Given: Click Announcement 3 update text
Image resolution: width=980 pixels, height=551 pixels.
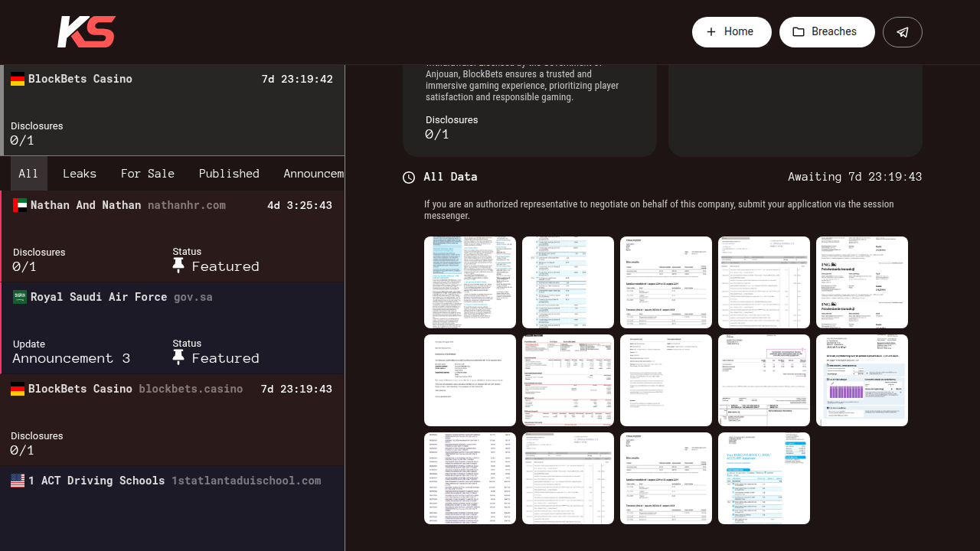Looking at the screenshot, I should tap(71, 358).
